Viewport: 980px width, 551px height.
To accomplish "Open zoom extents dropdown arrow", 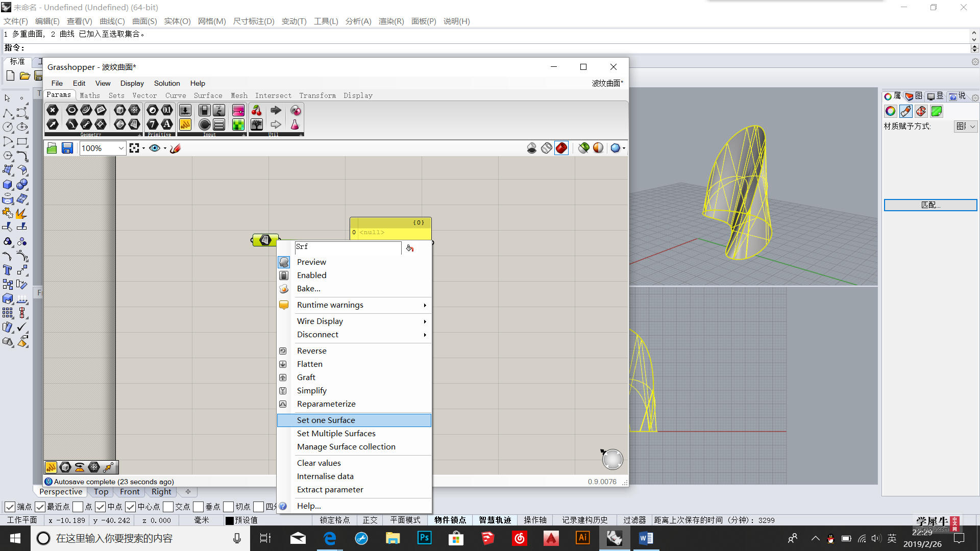I will click(143, 148).
